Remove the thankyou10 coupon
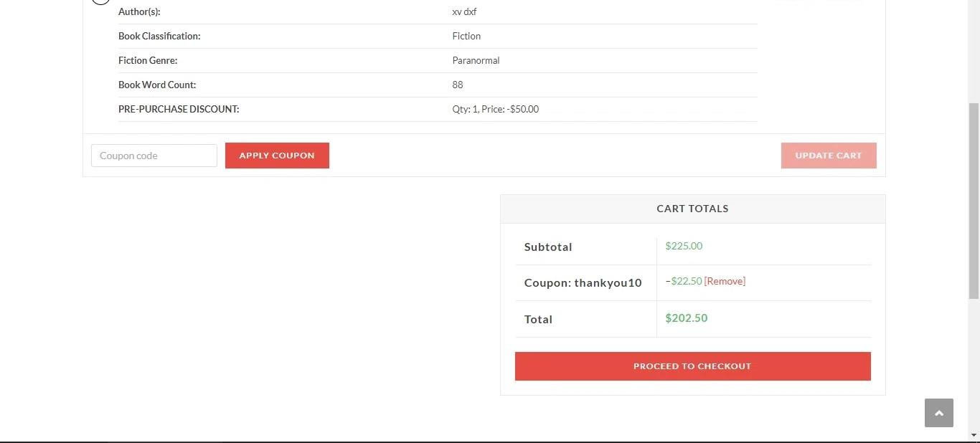 point(725,281)
